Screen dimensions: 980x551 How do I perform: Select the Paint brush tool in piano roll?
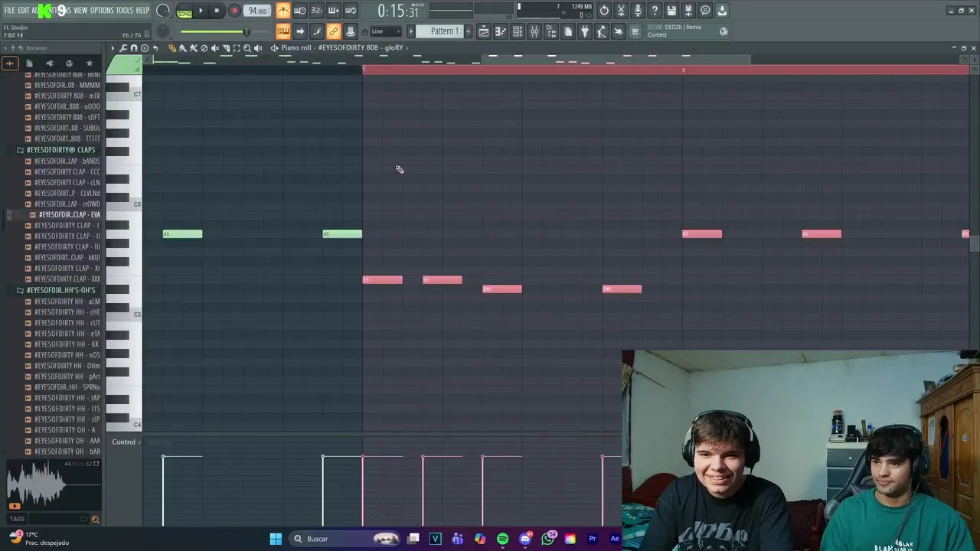[x=182, y=48]
